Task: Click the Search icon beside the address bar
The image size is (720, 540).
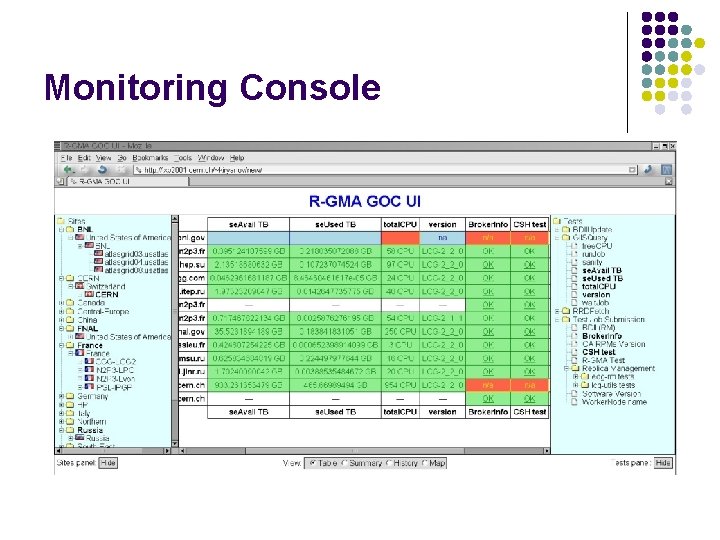Action: 648,169
